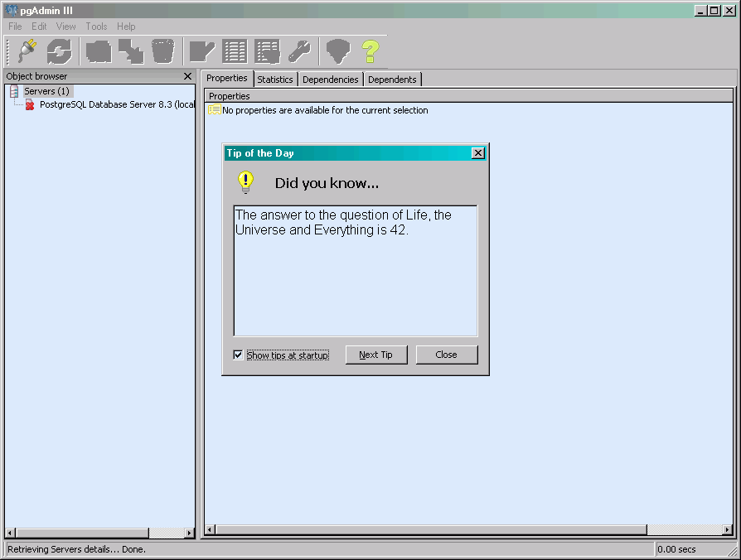Viewport: 741px width, 560px height.
Task: Click the Object browser horizontal scrollbar thumb
Action: 82,533
